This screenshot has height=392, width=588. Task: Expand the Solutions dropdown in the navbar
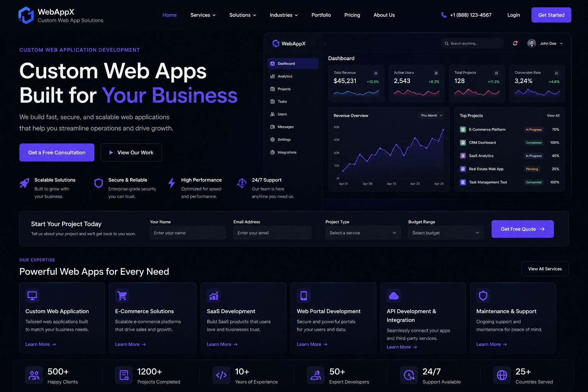pyautogui.click(x=243, y=15)
